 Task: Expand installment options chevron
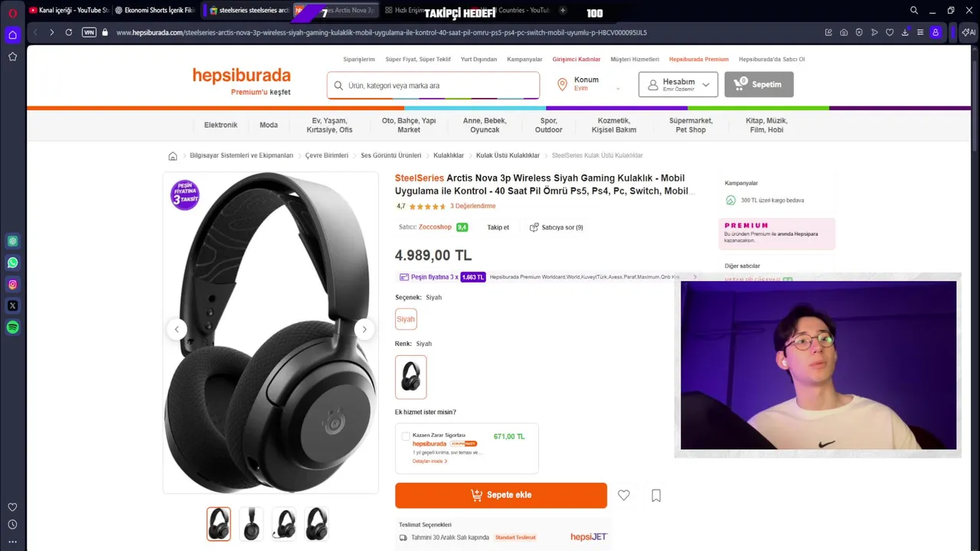pos(695,277)
